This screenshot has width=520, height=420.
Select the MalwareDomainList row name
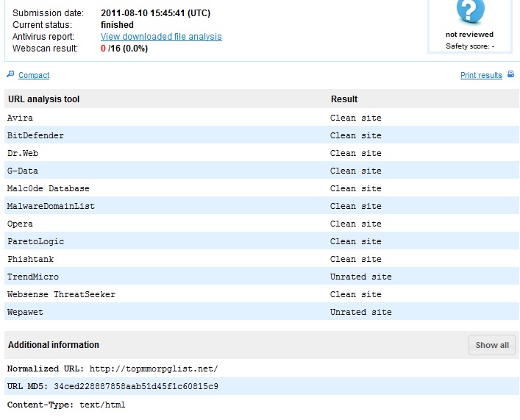[x=51, y=206]
